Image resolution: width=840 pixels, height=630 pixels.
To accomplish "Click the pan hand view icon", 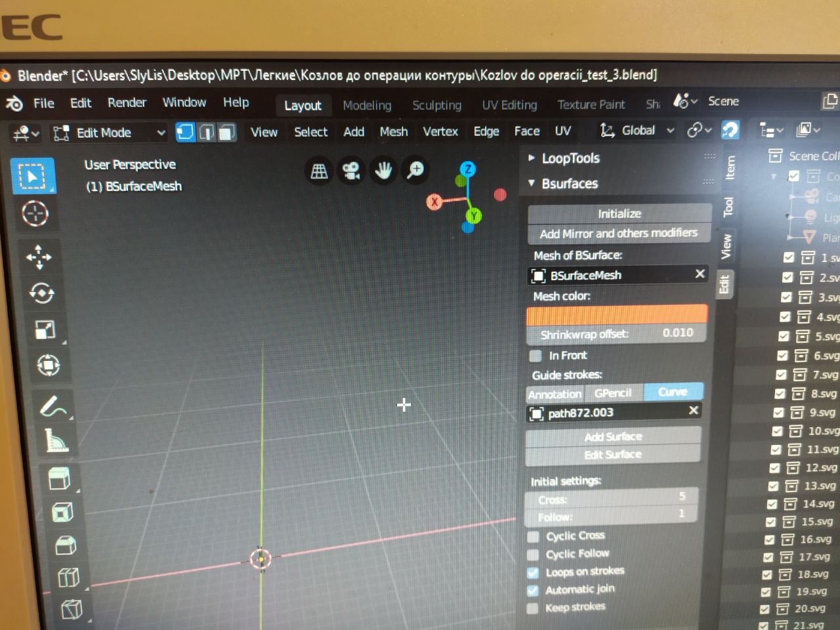I will (x=383, y=171).
